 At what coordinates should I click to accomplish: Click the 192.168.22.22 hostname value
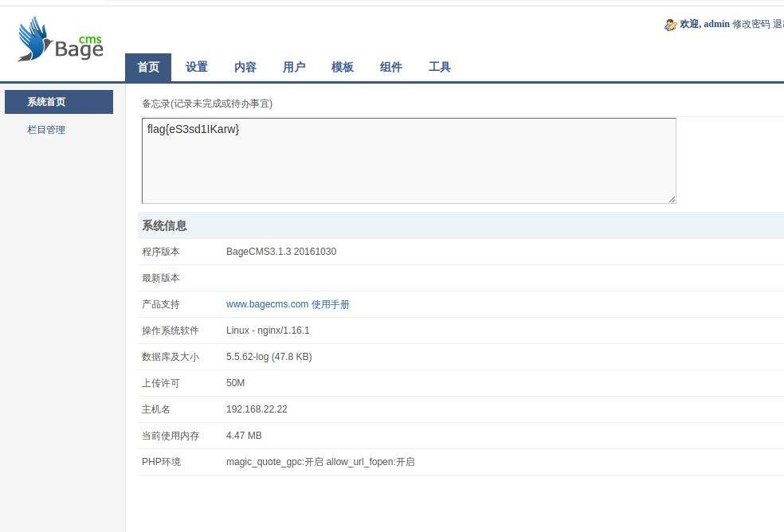(x=257, y=409)
